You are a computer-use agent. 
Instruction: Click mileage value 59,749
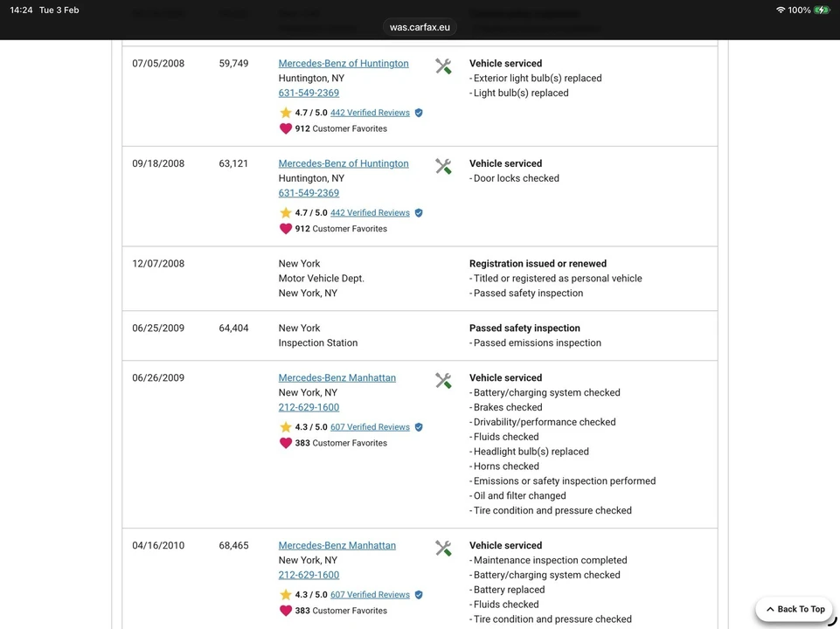pos(233,63)
